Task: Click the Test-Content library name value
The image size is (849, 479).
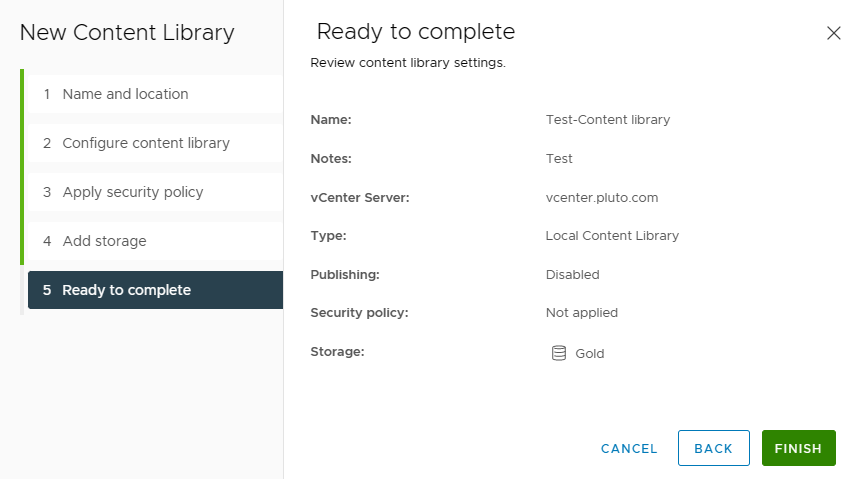Action: [607, 120]
